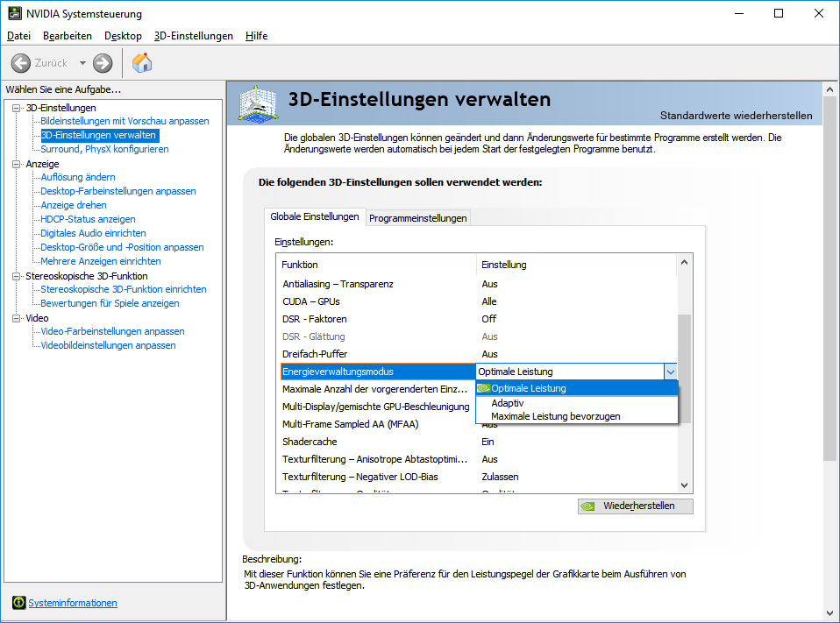840x623 pixels.
Task: Open Bewertungen für Spiele anzeigen
Action: coord(110,303)
